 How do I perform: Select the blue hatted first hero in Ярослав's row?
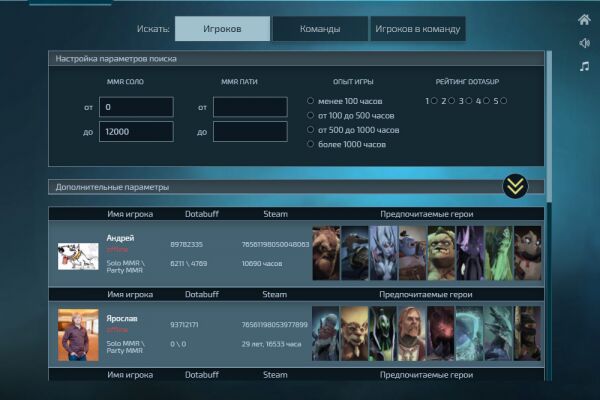click(x=326, y=333)
